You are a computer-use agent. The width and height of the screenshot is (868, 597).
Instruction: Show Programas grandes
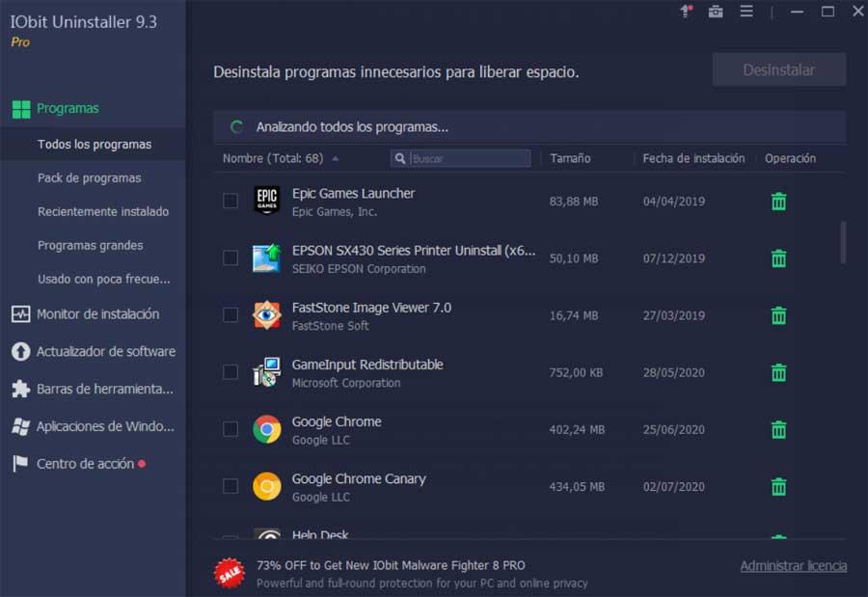click(x=91, y=245)
